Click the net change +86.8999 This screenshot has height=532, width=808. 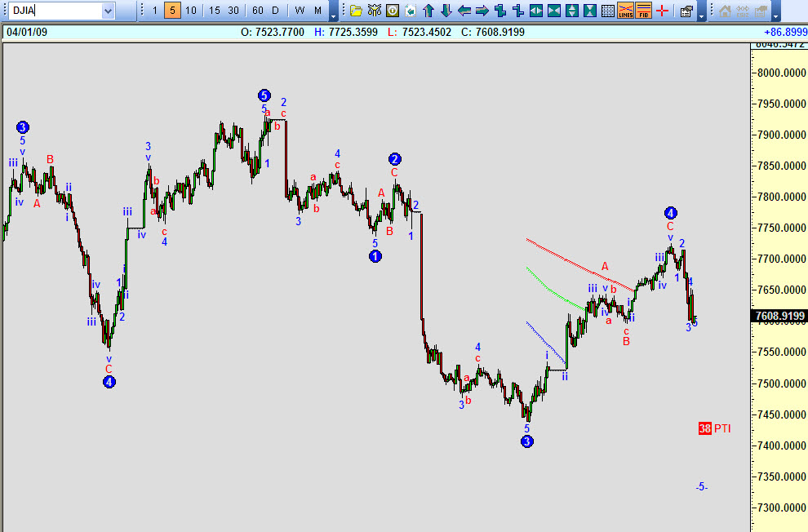click(x=785, y=32)
